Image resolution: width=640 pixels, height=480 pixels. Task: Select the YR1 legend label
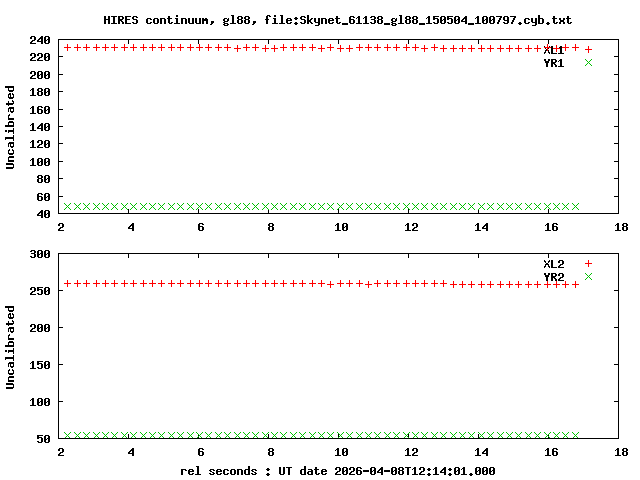click(x=554, y=63)
